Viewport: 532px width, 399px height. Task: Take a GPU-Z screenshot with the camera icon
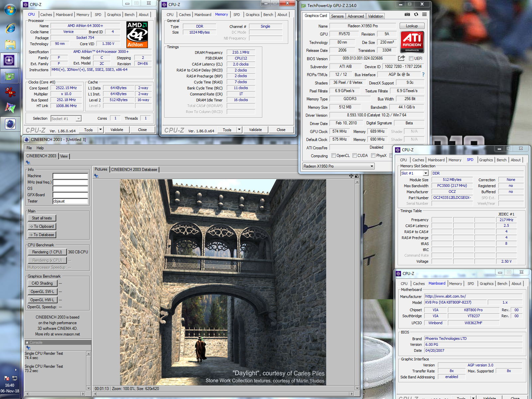click(x=407, y=14)
